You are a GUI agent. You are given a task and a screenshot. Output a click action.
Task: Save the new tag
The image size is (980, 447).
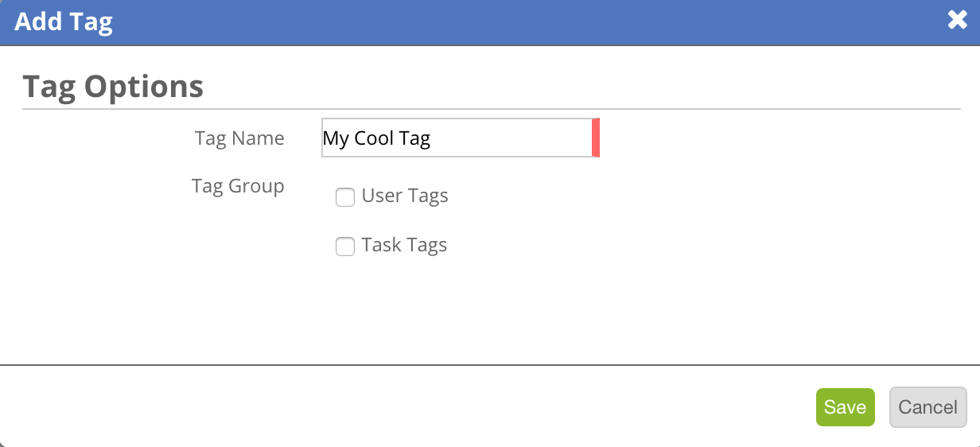(845, 407)
